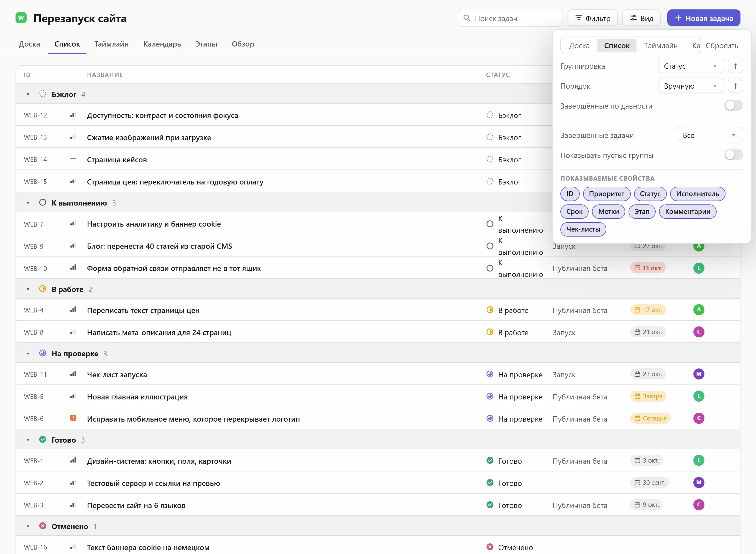Click the review status icon of WEB-11
The width and height of the screenshot is (756, 554).
click(x=490, y=374)
